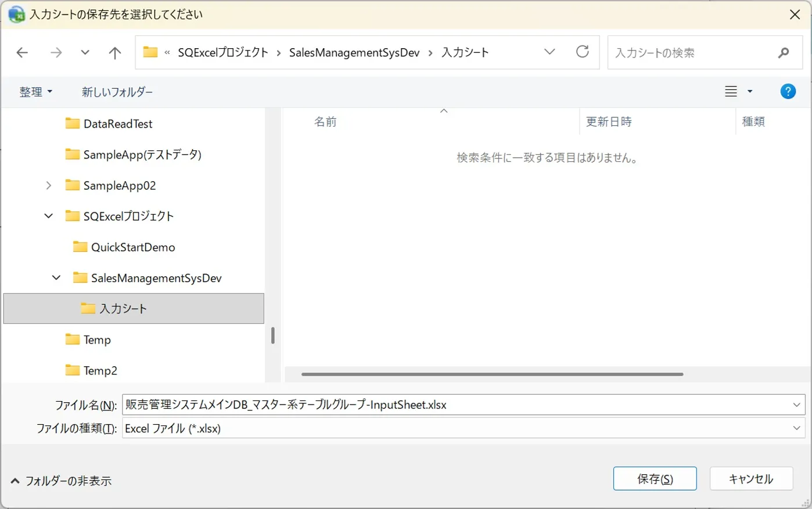Open ファイルの種類 Excel ファイル dropdown

pyautogui.click(x=464, y=428)
